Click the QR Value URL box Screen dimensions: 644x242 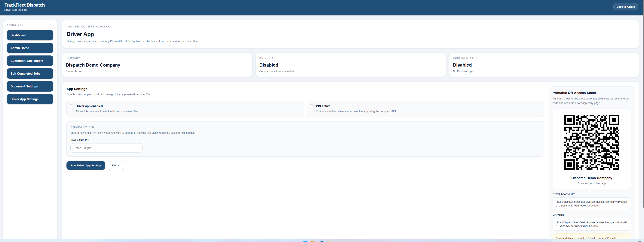pos(591,224)
